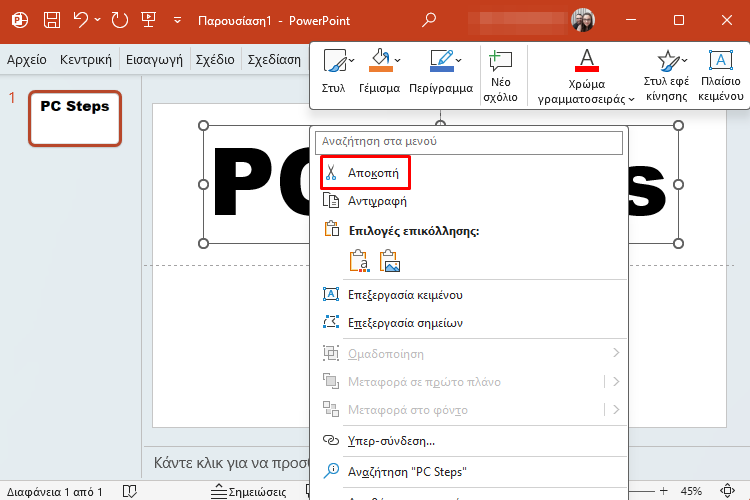Expand Μεταφορά στο φόντο submenu arrow
The height and width of the screenshot is (500, 750).
[616, 410]
